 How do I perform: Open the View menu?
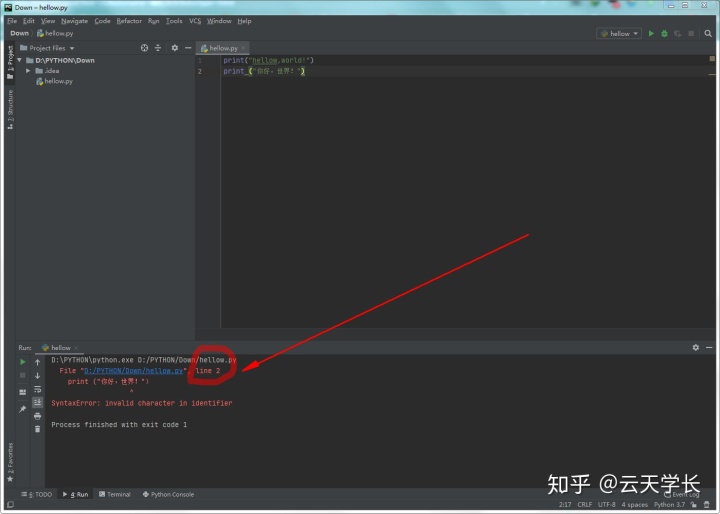[x=48, y=21]
